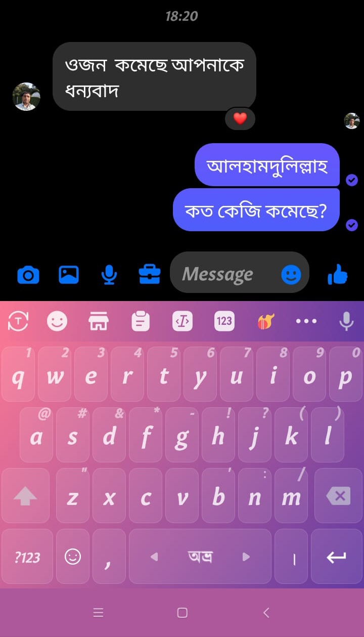Open keyboard theme store icon

99,321
